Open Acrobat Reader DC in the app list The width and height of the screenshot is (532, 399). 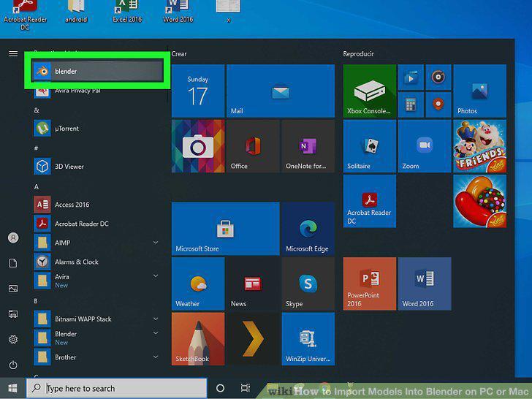[x=97, y=224]
